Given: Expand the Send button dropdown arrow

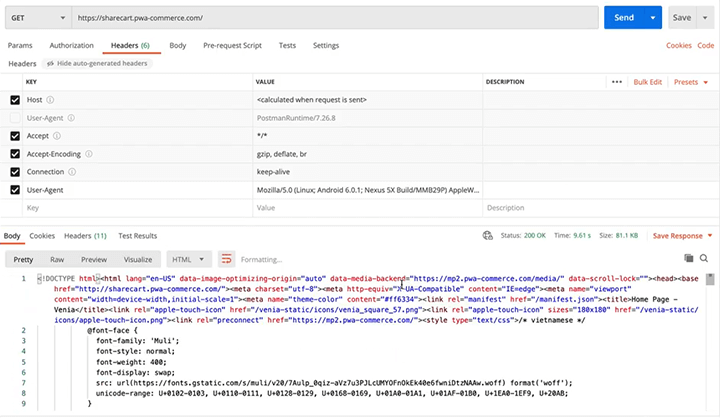Looking at the screenshot, I should tap(652, 17).
